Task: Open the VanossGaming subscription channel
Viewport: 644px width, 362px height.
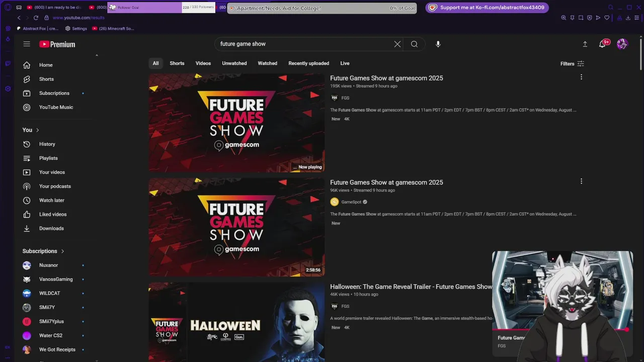Action: click(55, 279)
